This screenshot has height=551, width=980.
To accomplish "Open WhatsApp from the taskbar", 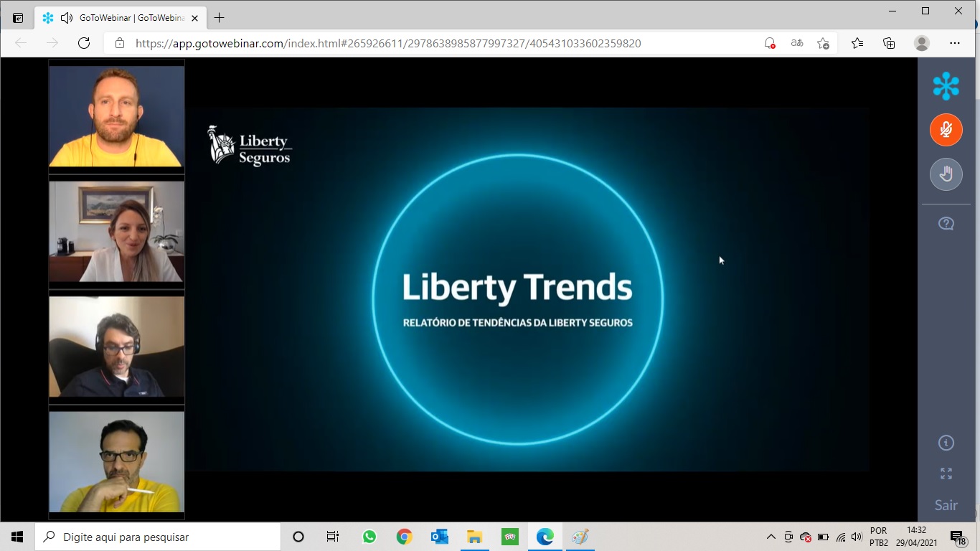I will point(369,536).
